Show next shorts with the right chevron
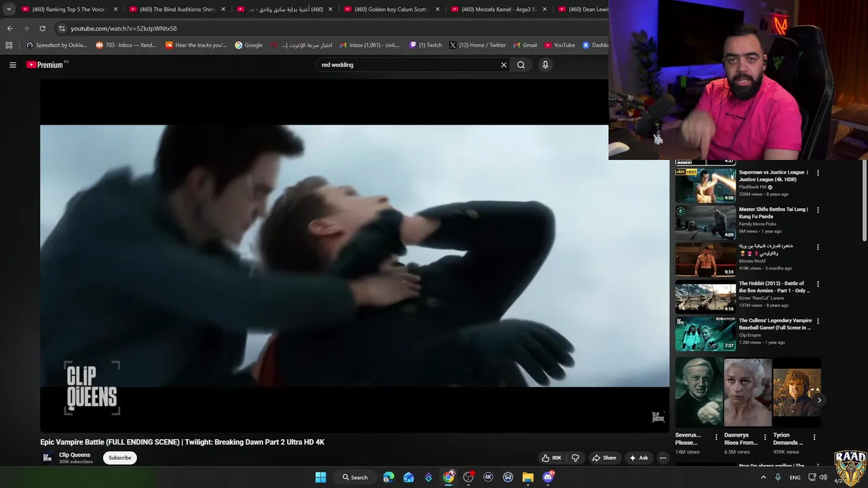The image size is (868, 488). 819,400
